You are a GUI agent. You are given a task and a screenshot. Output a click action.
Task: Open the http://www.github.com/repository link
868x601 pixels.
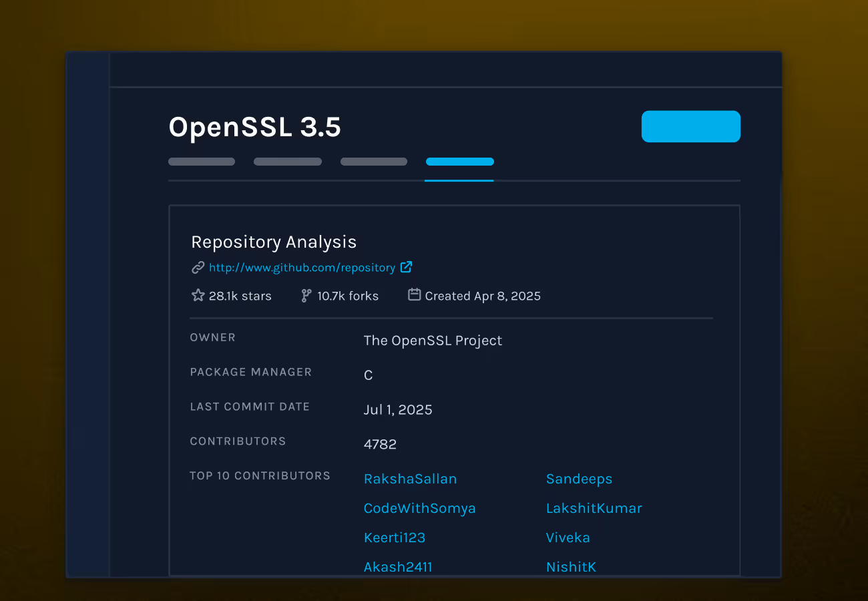click(302, 268)
